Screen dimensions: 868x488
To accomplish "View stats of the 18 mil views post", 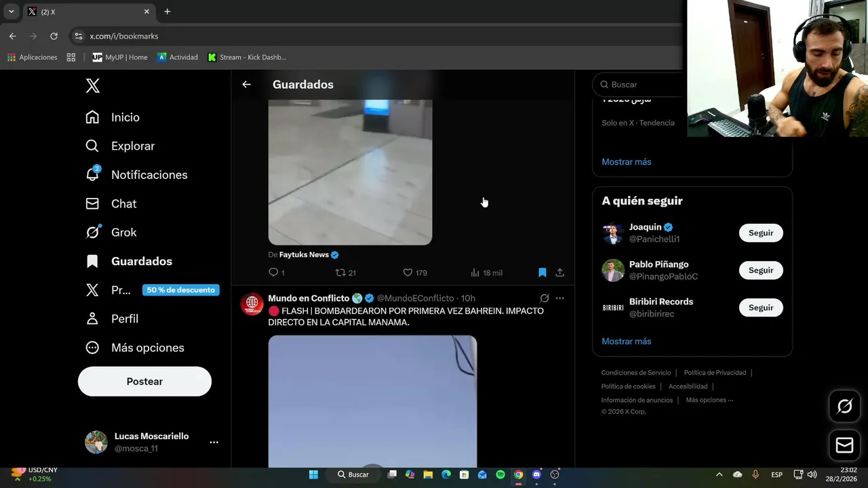I will pos(486,272).
